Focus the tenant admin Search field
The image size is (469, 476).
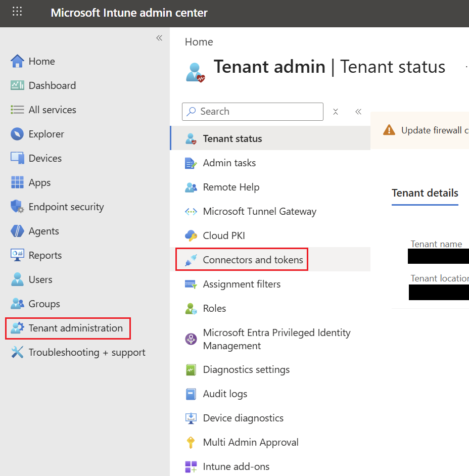[253, 111]
